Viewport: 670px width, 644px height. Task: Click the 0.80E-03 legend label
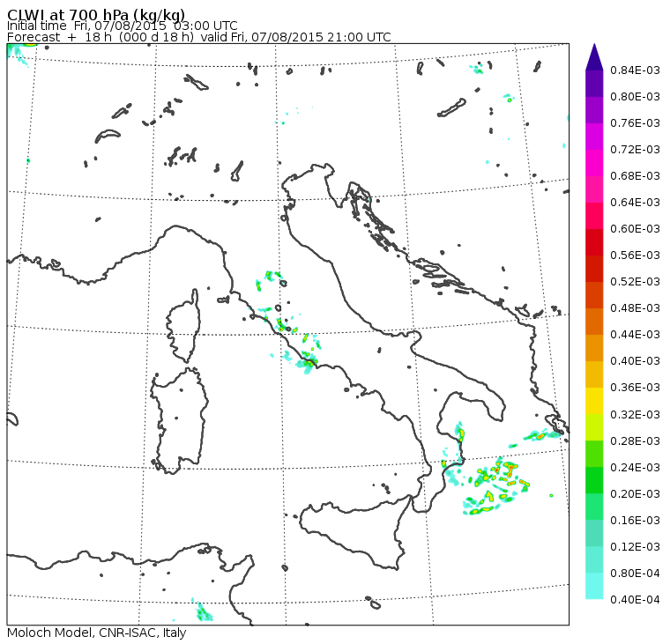pos(635,97)
